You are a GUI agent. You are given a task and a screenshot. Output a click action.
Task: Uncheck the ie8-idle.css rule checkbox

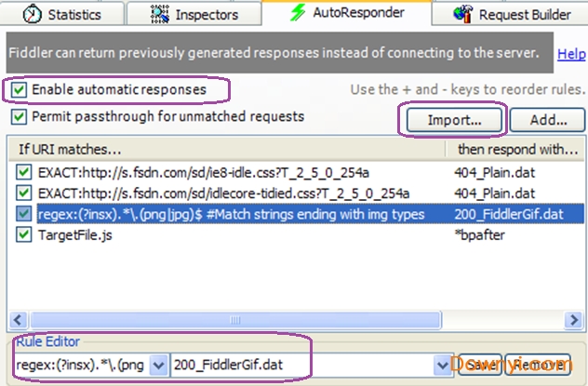pos(24,172)
